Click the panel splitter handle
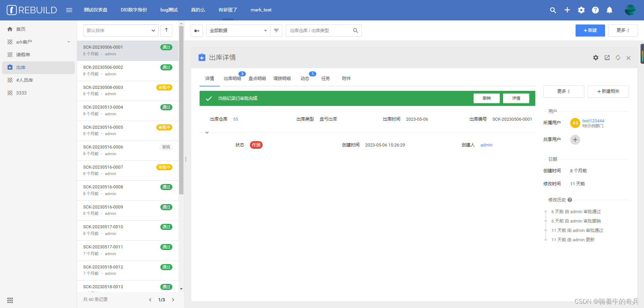The height and width of the screenshot is (308, 644). point(185,159)
